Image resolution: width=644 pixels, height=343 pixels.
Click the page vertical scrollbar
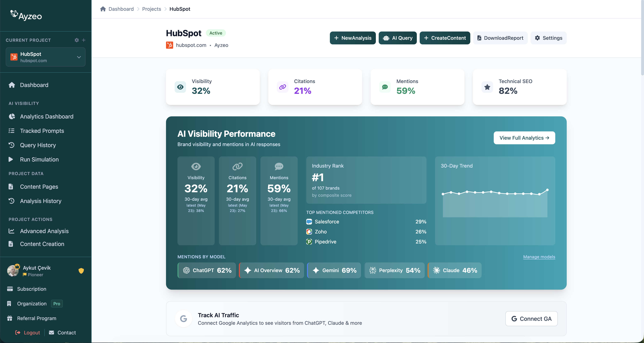(x=642, y=38)
